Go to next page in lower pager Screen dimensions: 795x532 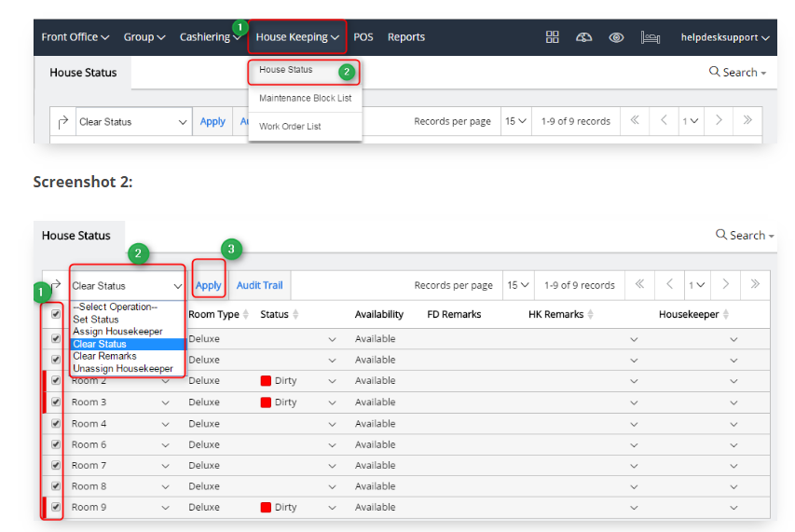(x=725, y=284)
